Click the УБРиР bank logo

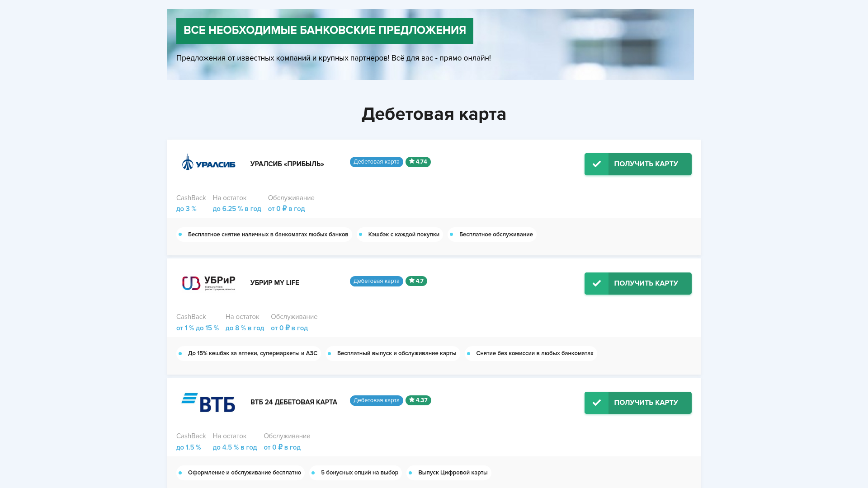pyautogui.click(x=208, y=283)
